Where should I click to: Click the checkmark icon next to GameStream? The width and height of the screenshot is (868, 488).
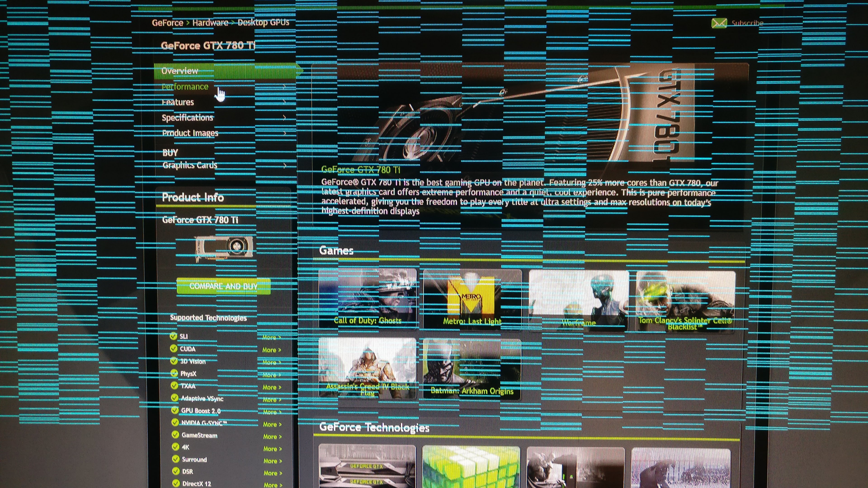[175, 434]
